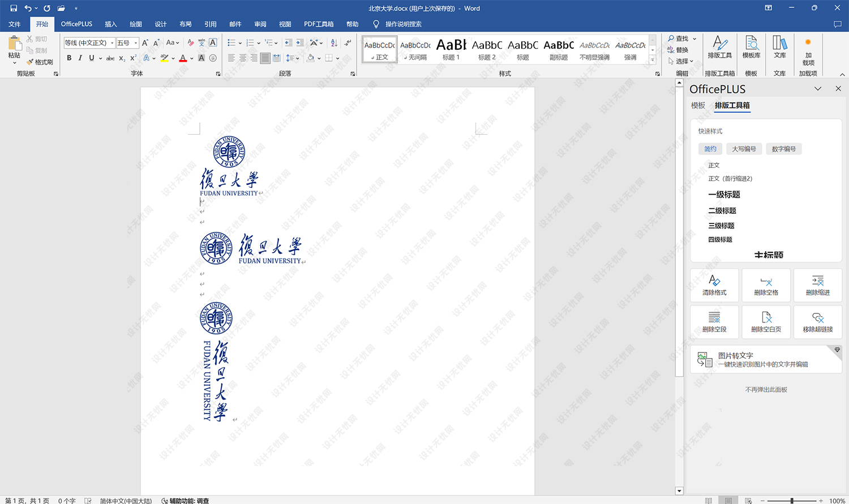Screen dimensions: 849x504
Task: Toggle italic formatting
Action: 80,58
